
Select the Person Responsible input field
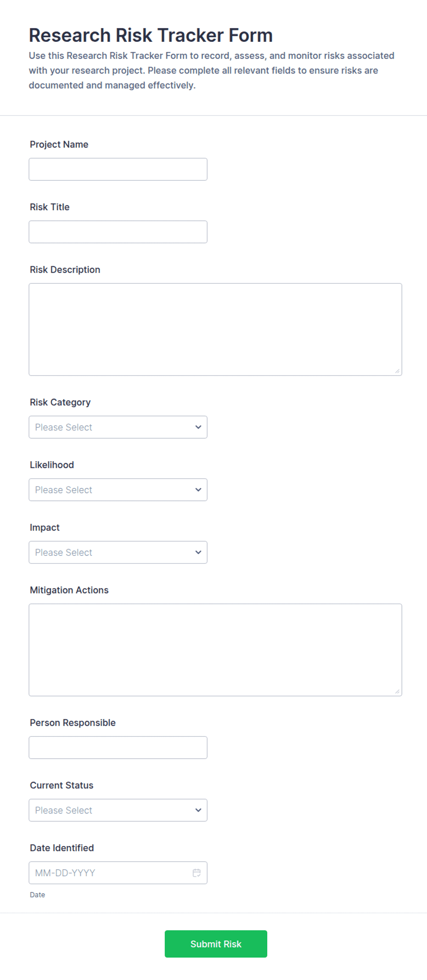pyautogui.click(x=118, y=747)
